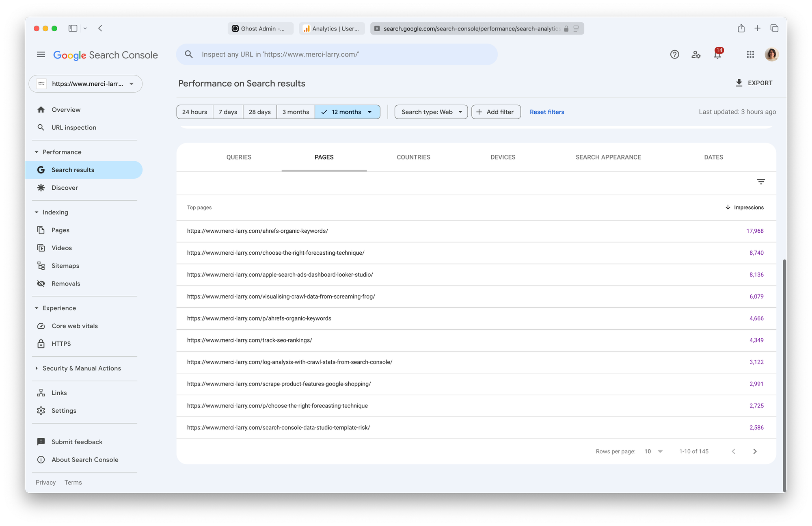Screen dimensions: 812x526
Task: Click the URL inspection search field
Action: tap(337, 54)
